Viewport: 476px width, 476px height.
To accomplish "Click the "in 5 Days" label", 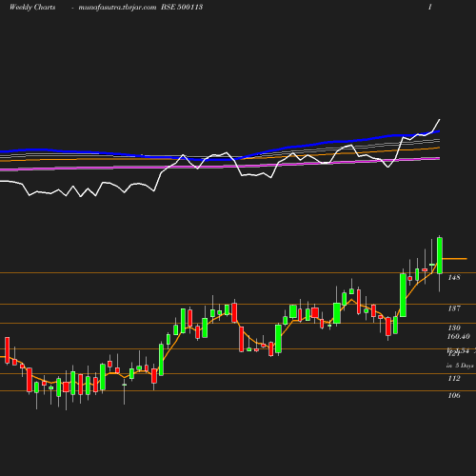I will click(x=460, y=366).
